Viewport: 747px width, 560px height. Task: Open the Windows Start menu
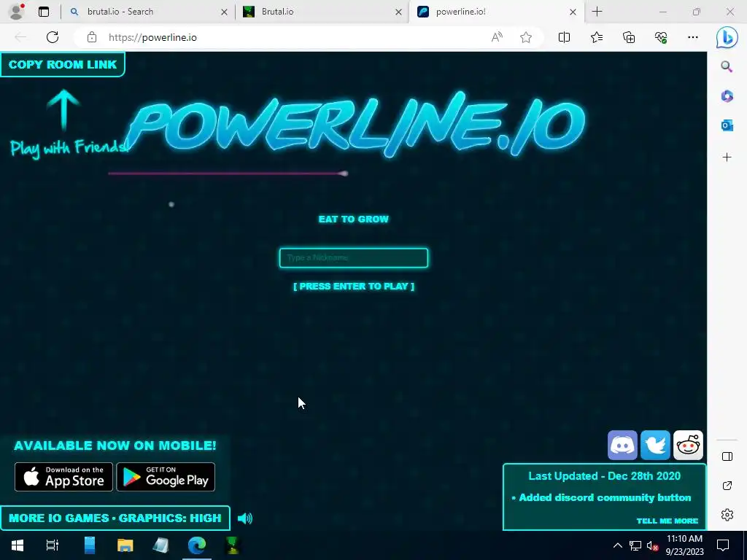pyautogui.click(x=18, y=545)
